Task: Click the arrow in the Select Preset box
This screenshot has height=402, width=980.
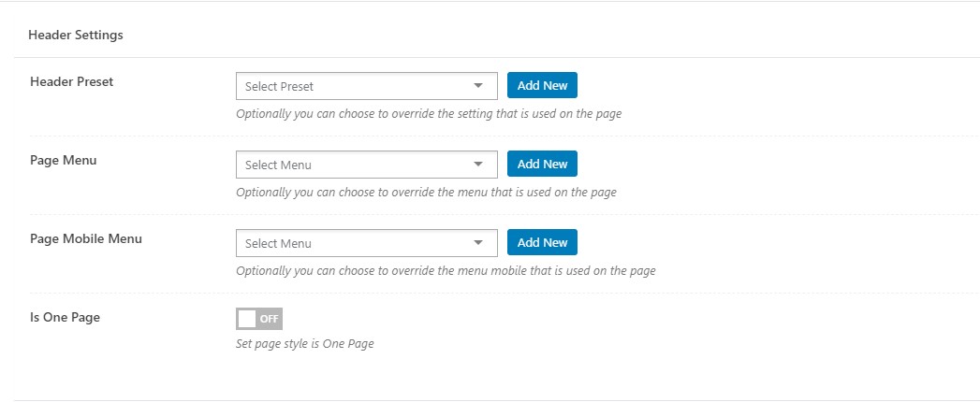Action: tap(478, 86)
